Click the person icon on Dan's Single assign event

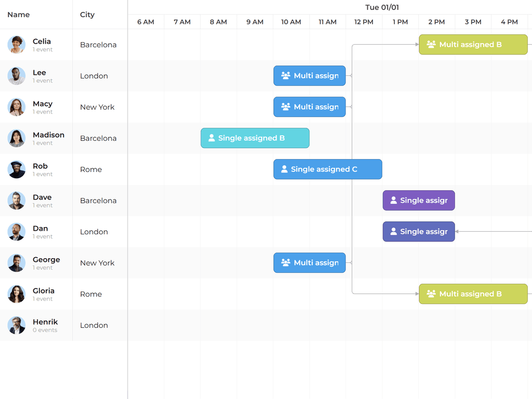pos(393,231)
